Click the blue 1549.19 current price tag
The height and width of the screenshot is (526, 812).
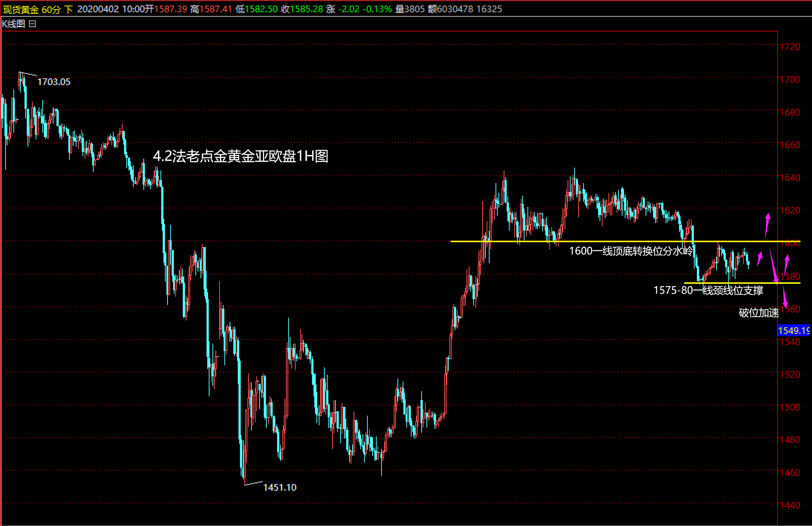click(793, 331)
